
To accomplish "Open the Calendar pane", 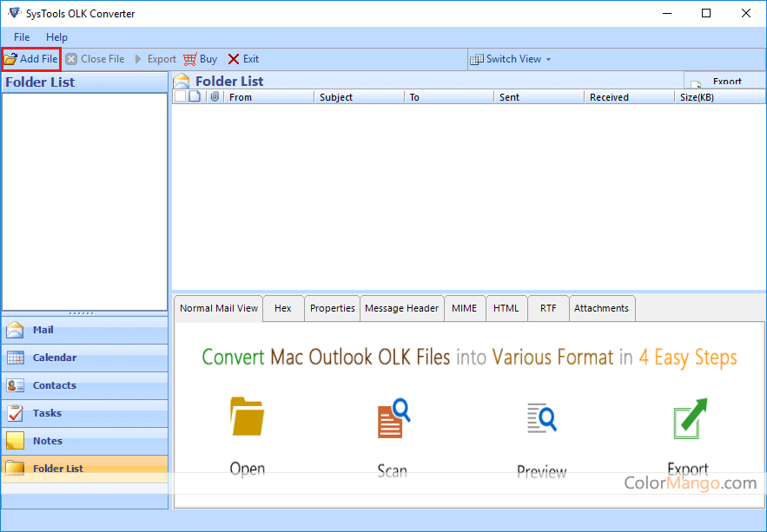I will (x=84, y=358).
